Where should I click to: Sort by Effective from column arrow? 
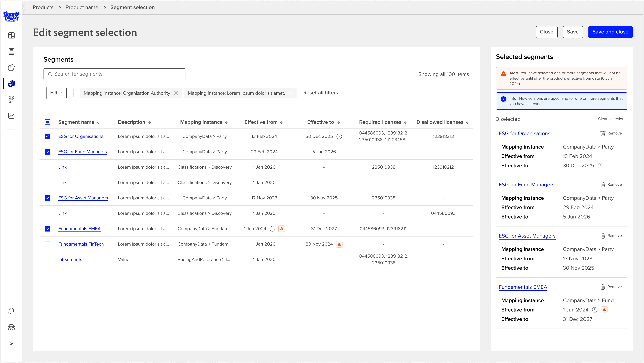point(282,122)
